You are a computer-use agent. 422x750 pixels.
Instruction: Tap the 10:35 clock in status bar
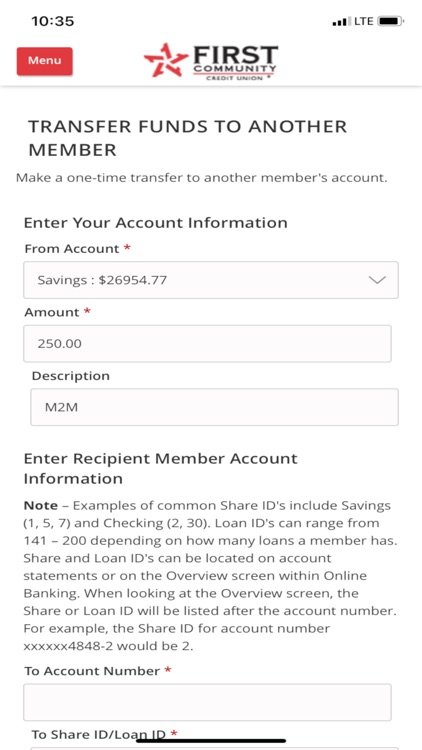(x=53, y=22)
